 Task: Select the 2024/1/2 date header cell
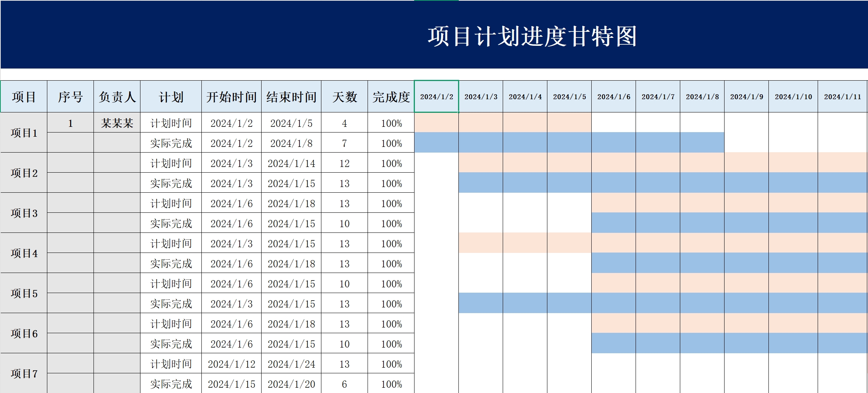436,97
